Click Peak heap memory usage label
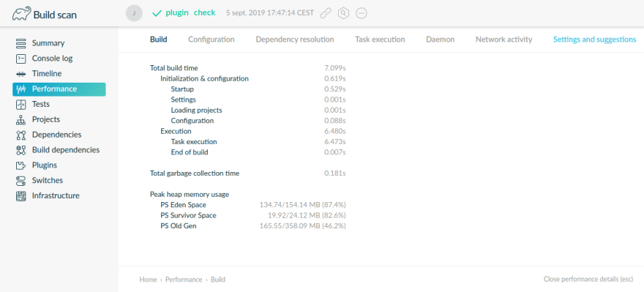 [190, 194]
